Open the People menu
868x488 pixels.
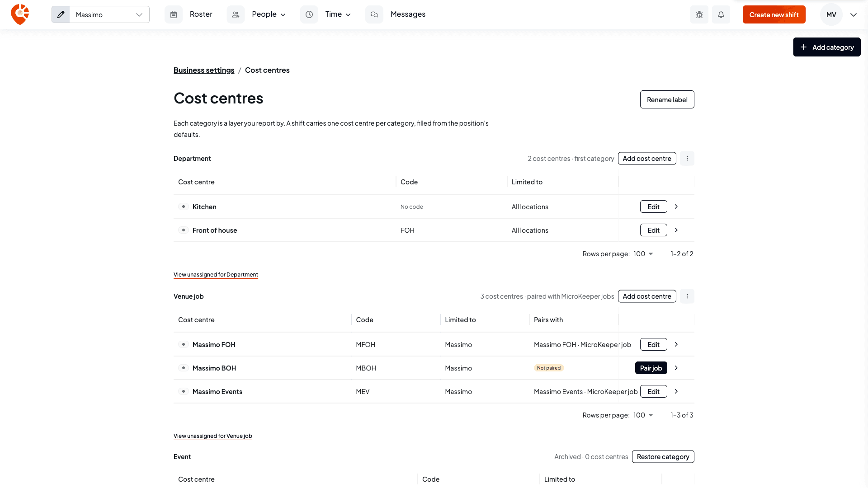tap(269, 14)
